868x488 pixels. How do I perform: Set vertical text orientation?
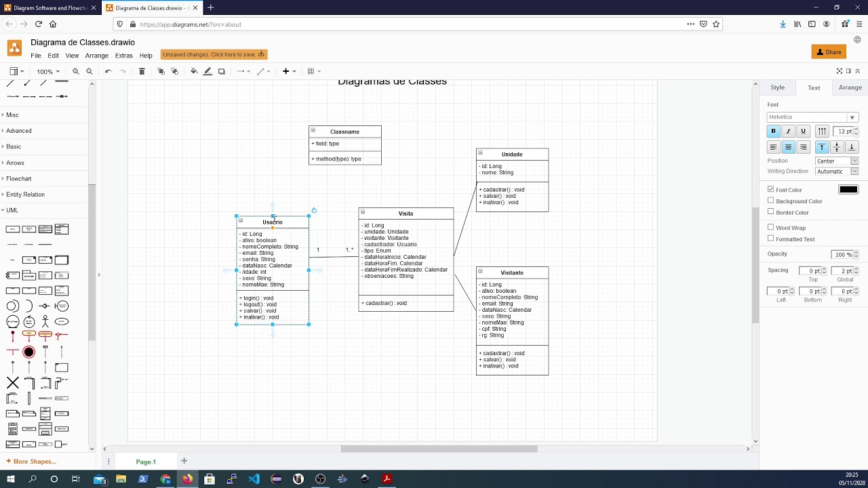[822, 131]
